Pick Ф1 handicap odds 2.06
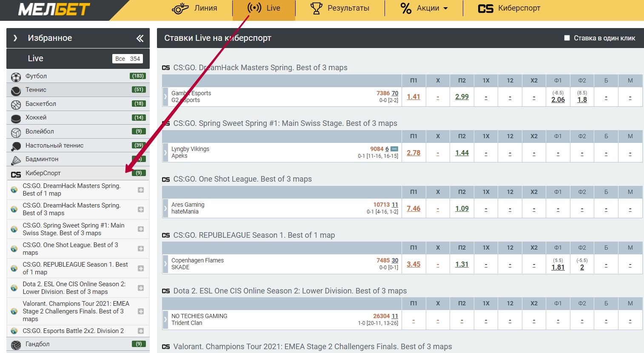The width and height of the screenshot is (644, 353). tap(558, 100)
